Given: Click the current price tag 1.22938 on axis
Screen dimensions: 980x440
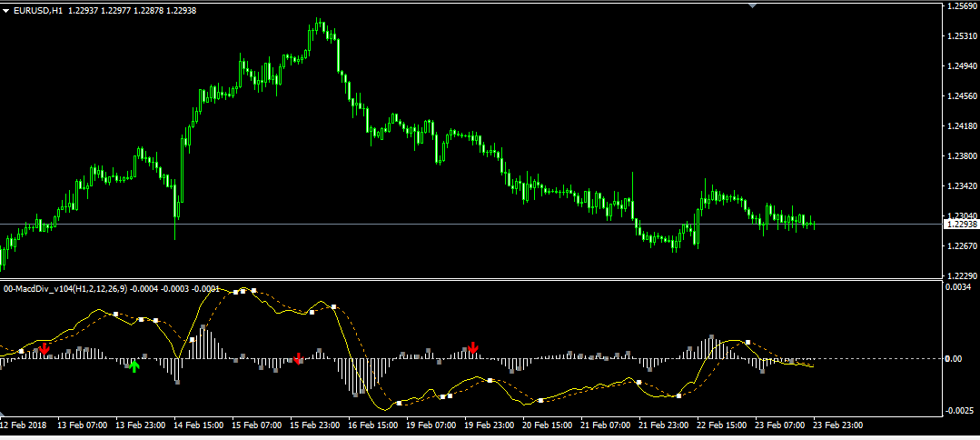Looking at the screenshot, I should click(x=961, y=224).
